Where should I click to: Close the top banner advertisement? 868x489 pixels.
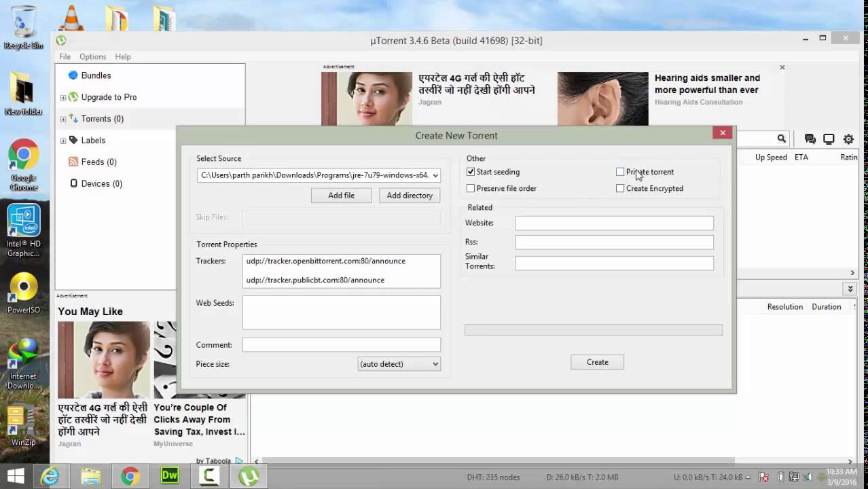[782, 67]
